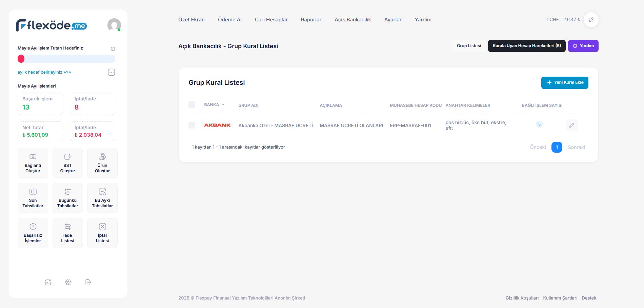The height and width of the screenshot is (308, 644).
Task: Click aylık hedef belirleyiniz link
Action: click(x=44, y=72)
